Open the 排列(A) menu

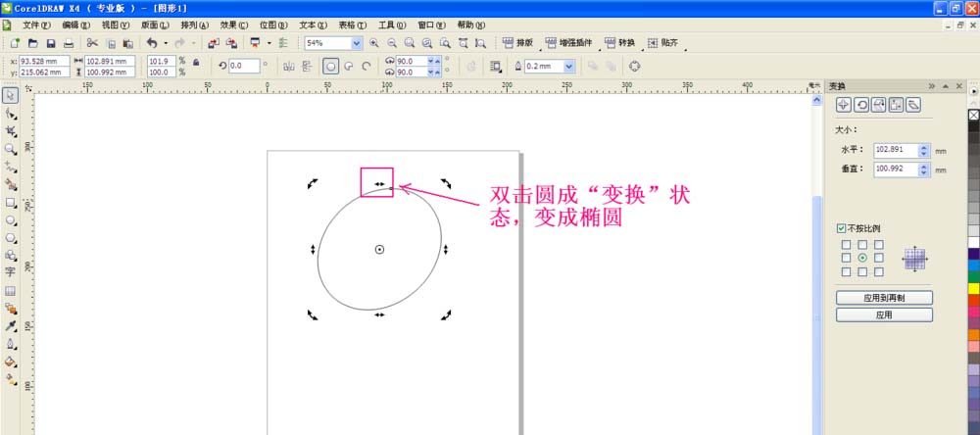(x=195, y=25)
